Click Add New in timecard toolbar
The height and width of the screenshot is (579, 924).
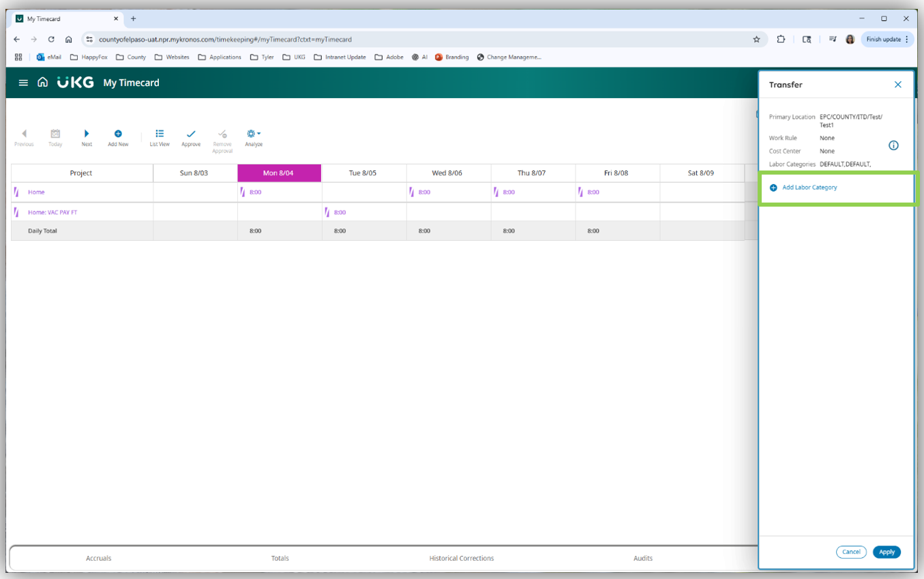[118, 138]
